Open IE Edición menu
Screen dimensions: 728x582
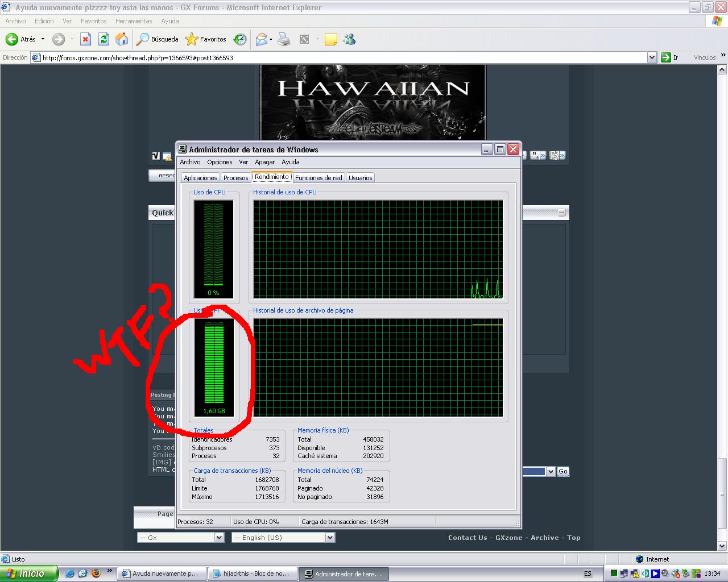[44, 21]
